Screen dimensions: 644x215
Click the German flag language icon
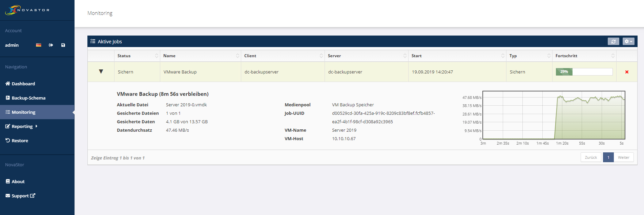(39, 45)
